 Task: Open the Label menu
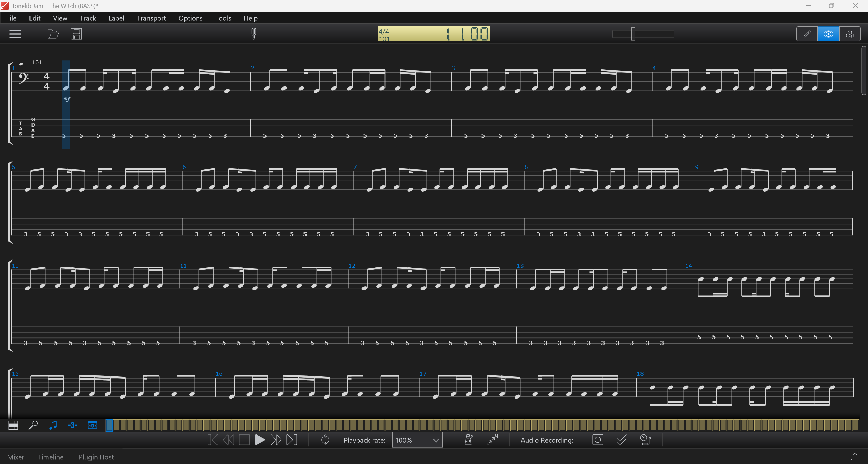click(x=116, y=18)
